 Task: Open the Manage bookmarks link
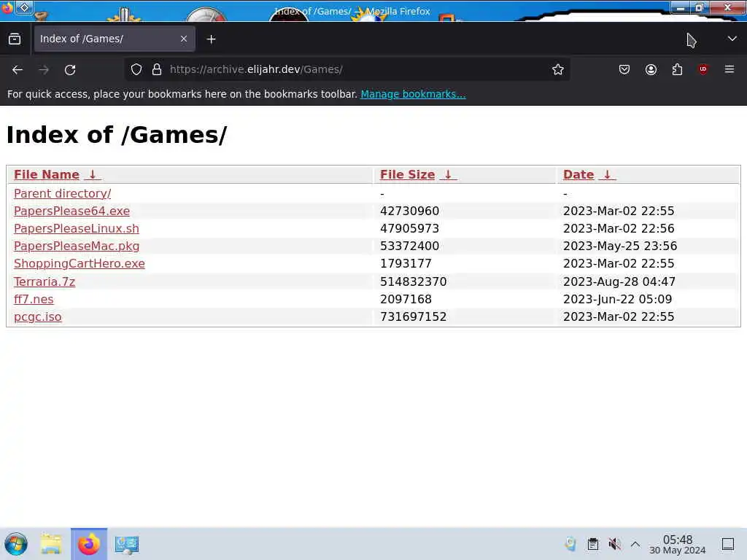pyautogui.click(x=413, y=94)
